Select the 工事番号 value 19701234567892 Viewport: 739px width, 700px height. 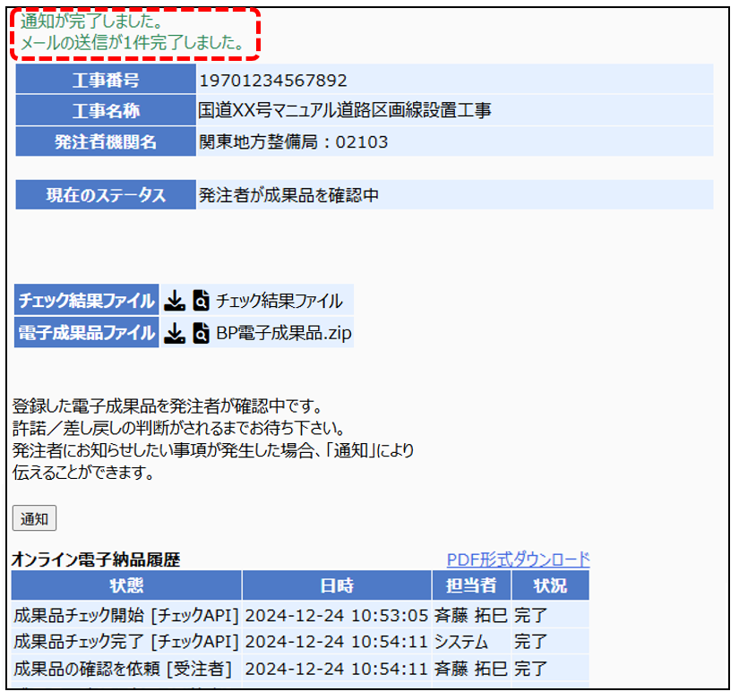(x=272, y=81)
